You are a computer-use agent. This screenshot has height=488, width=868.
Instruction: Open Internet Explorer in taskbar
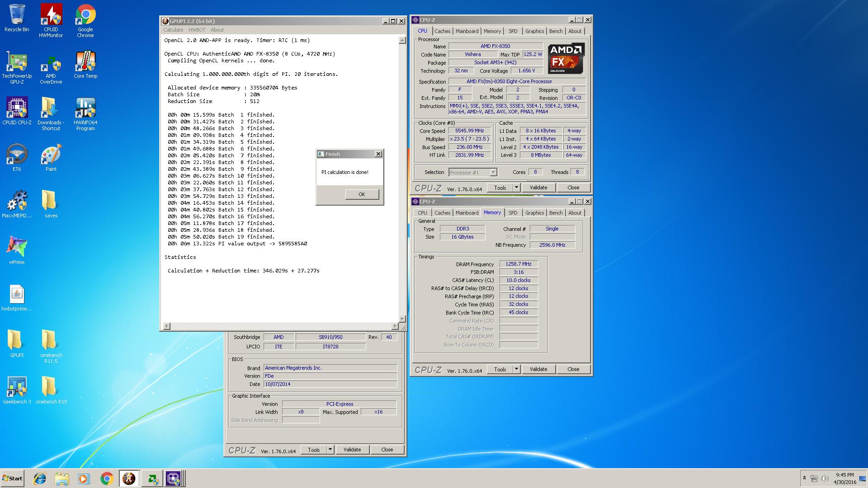point(40,479)
